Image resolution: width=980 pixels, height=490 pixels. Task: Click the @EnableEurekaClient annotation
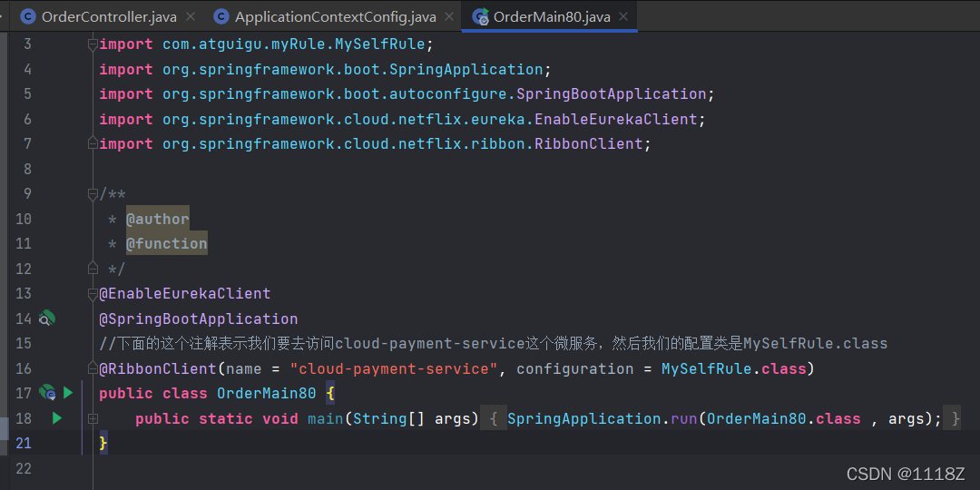pyautogui.click(x=185, y=294)
